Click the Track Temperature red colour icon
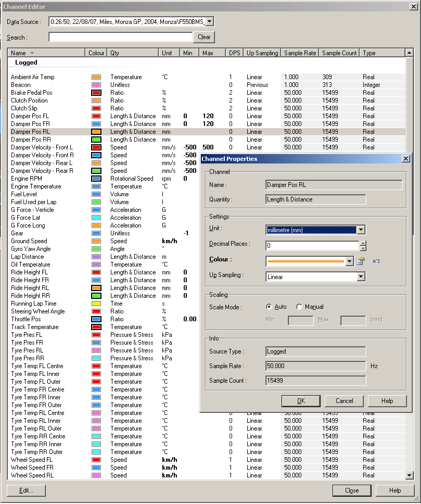This screenshot has height=504, width=421. click(x=96, y=327)
